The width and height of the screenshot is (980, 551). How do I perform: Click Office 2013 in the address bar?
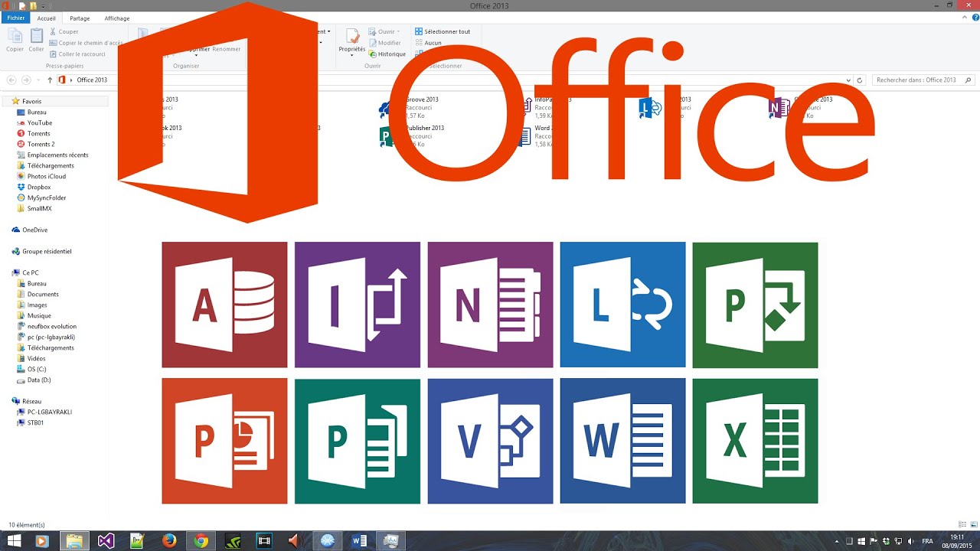click(x=92, y=80)
